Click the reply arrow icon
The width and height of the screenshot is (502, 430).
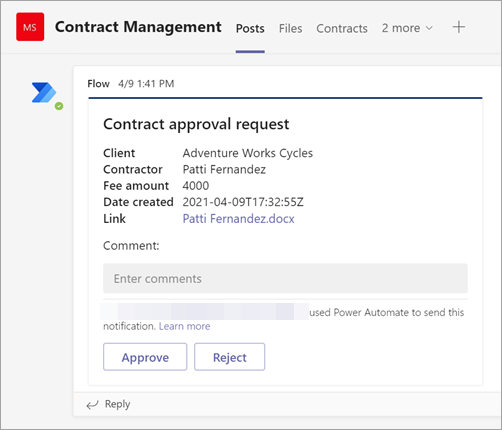(x=92, y=405)
